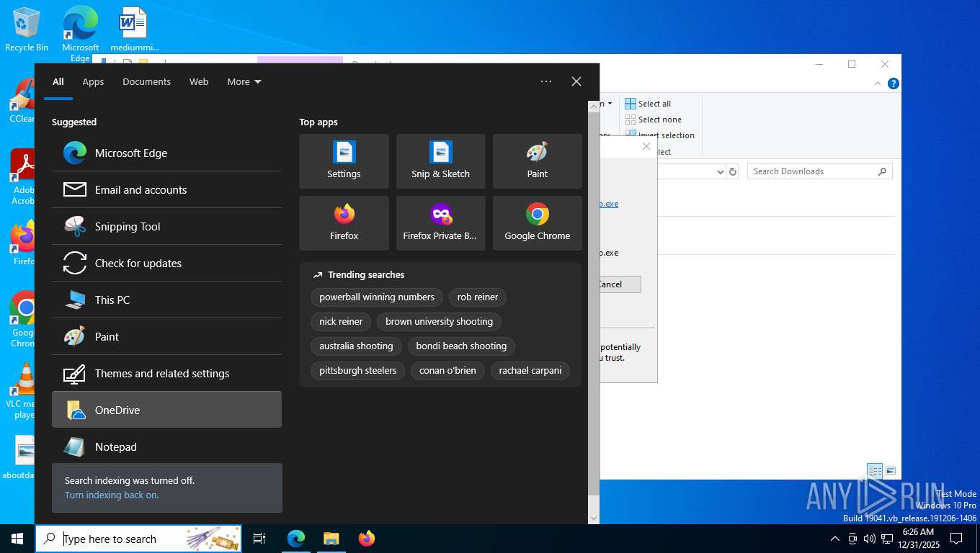Image resolution: width=980 pixels, height=553 pixels.
Task: Launch Paint from the Suggested list
Action: (166, 336)
